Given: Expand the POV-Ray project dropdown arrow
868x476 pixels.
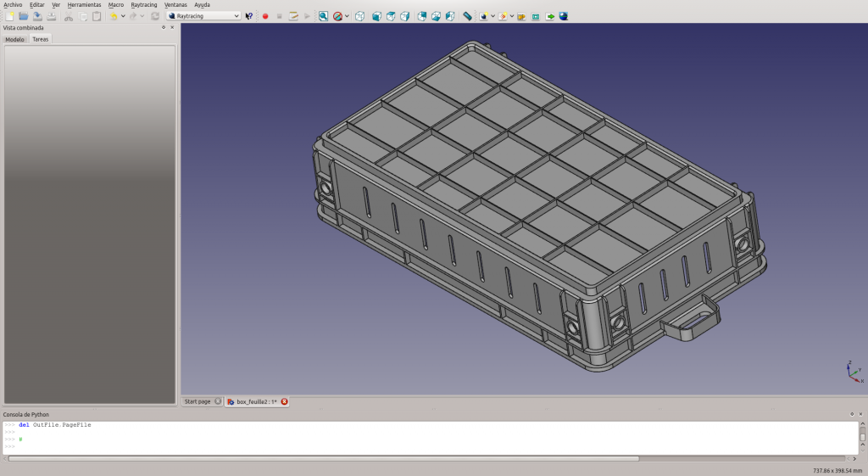Looking at the screenshot, I should coord(492,16).
